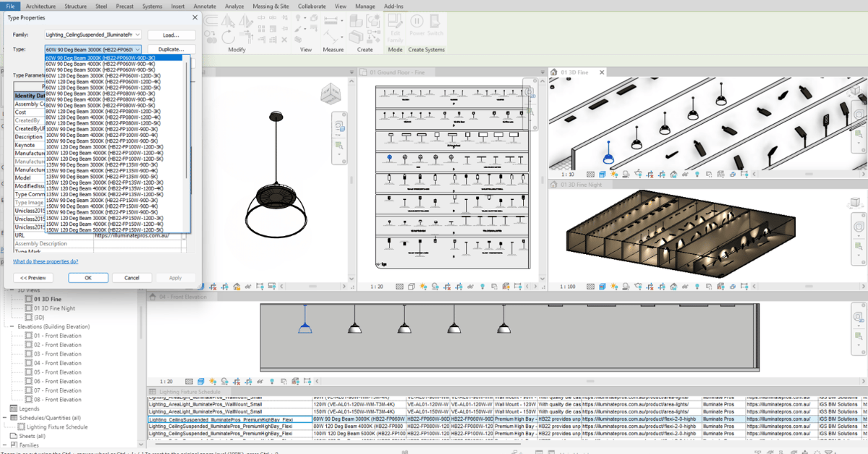The width and height of the screenshot is (868, 454).
Task: Click OK in Type Properties dialog
Action: pos(88,278)
